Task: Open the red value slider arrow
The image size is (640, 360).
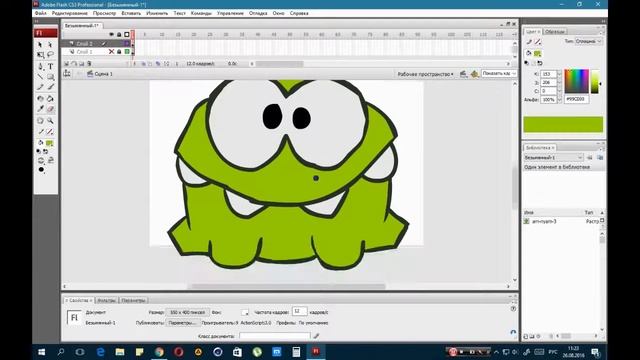Action: (559, 74)
